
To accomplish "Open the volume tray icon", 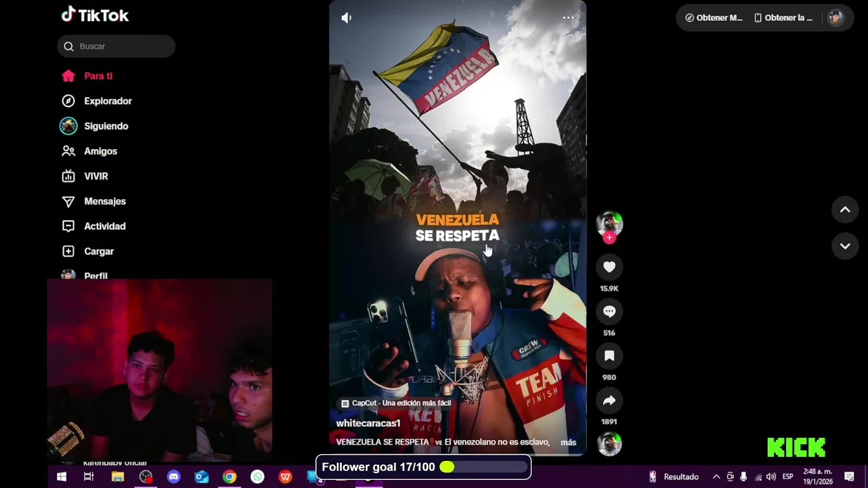I will 771,477.
